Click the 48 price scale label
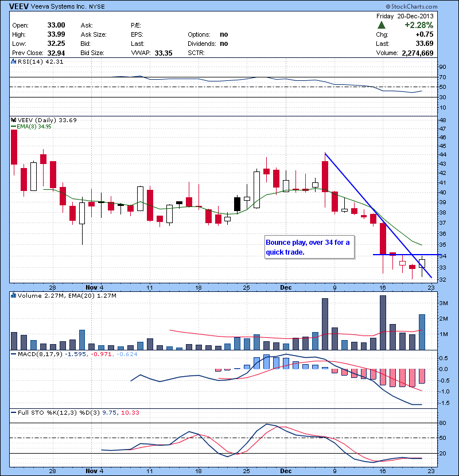The image size is (459, 476). coord(442,120)
